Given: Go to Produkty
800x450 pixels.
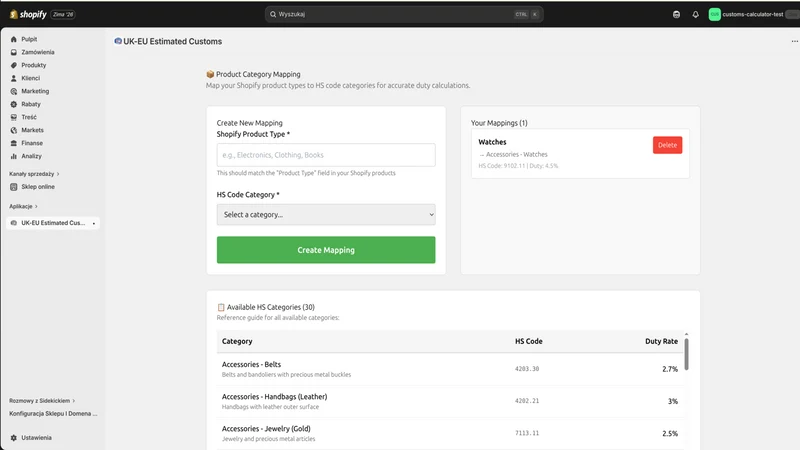Looking at the screenshot, I should pos(34,65).
